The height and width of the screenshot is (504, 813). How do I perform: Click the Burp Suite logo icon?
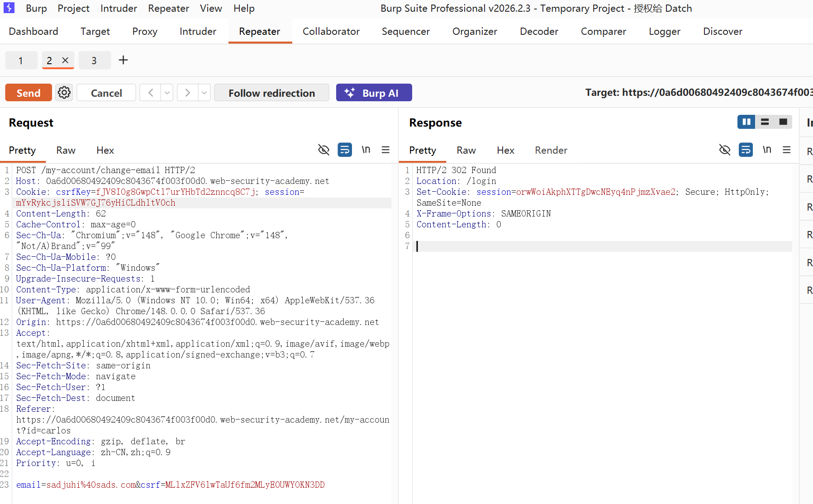click(9, 8)
